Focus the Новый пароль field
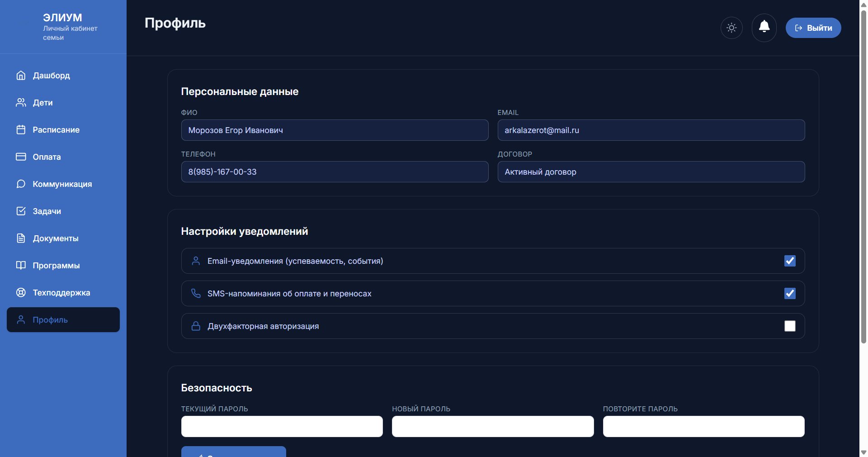The image size is (868, 457). (x=492, y=426)
